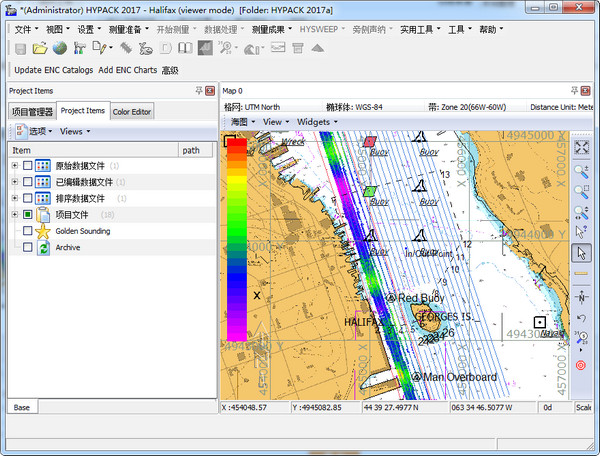Expand the 已编辑数据文件 tree node
600x456 pixels.
tap(15, 182)
